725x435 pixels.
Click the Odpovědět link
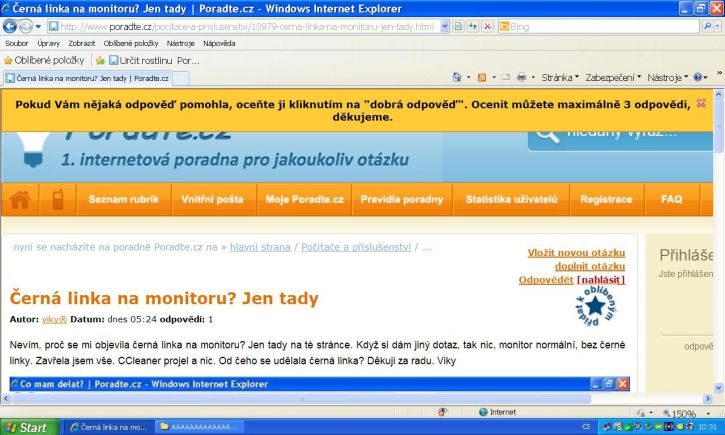coord(546,280)
